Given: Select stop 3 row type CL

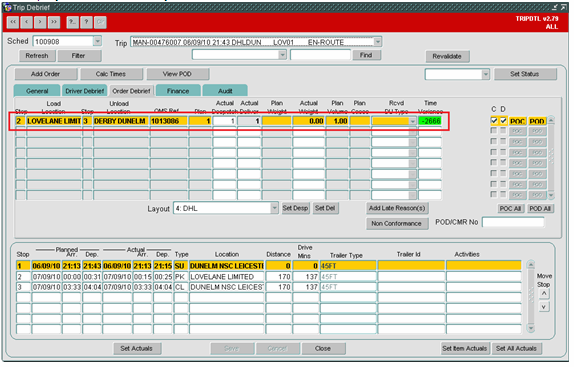Looking at the screenshot, I should [x=269, y=287].
